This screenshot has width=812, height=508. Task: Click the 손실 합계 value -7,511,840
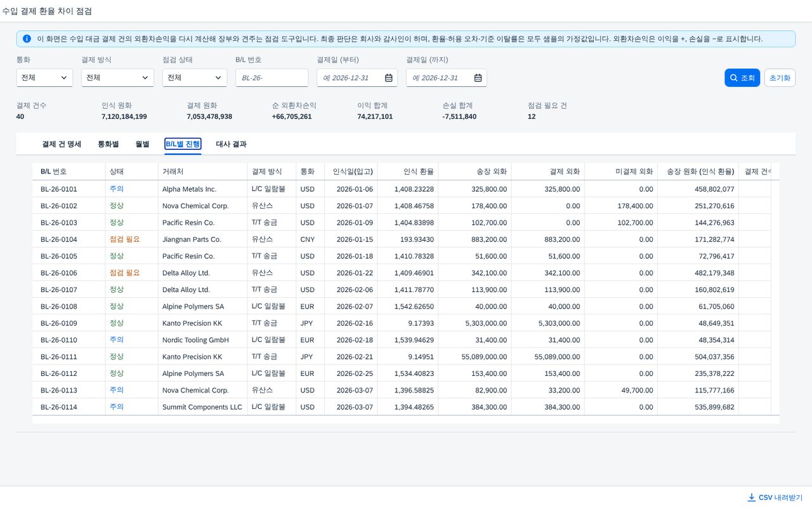point(459,117)
